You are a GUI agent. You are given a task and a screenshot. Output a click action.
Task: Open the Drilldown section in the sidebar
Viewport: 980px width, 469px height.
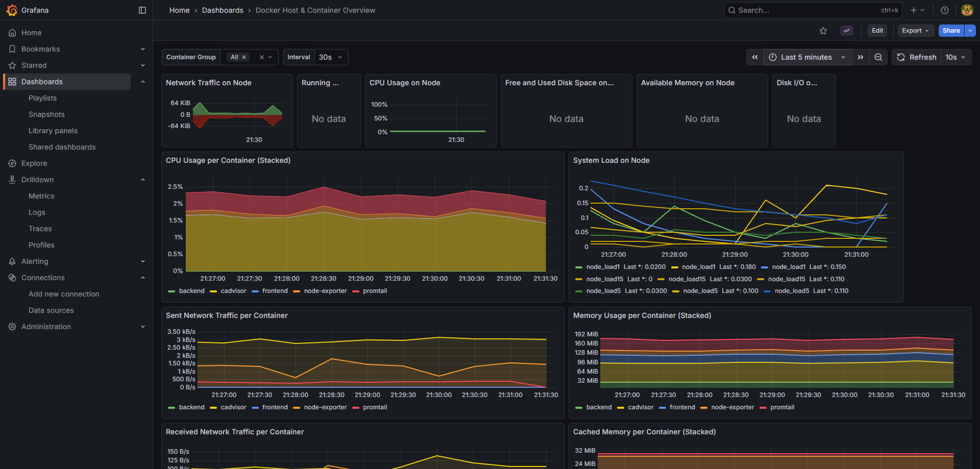(x=38, y=180)
